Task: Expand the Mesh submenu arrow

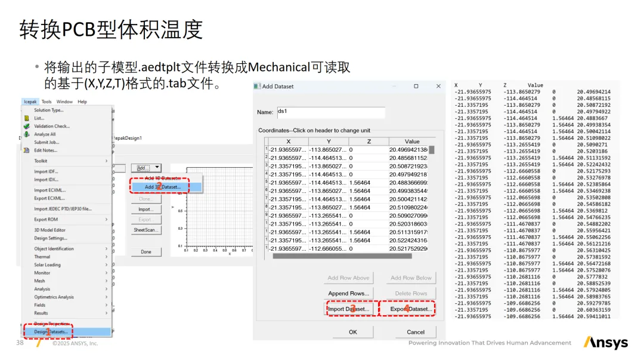Action: point(106,281)
